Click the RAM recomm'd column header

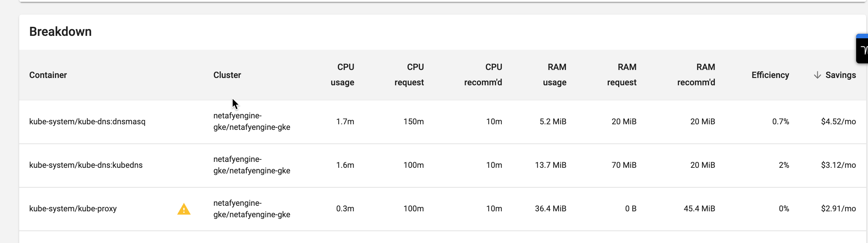point(696,75)
